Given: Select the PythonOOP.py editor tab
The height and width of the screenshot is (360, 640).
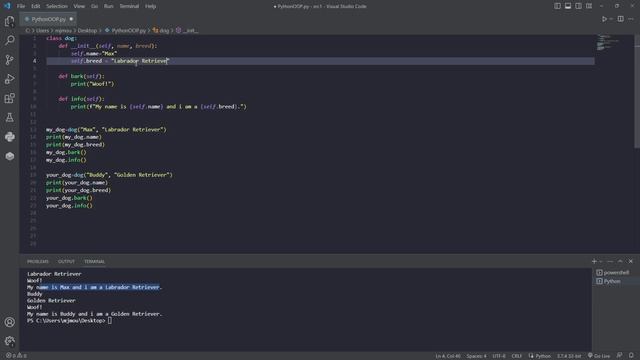Looking at the screenshot, I should 48,19.
